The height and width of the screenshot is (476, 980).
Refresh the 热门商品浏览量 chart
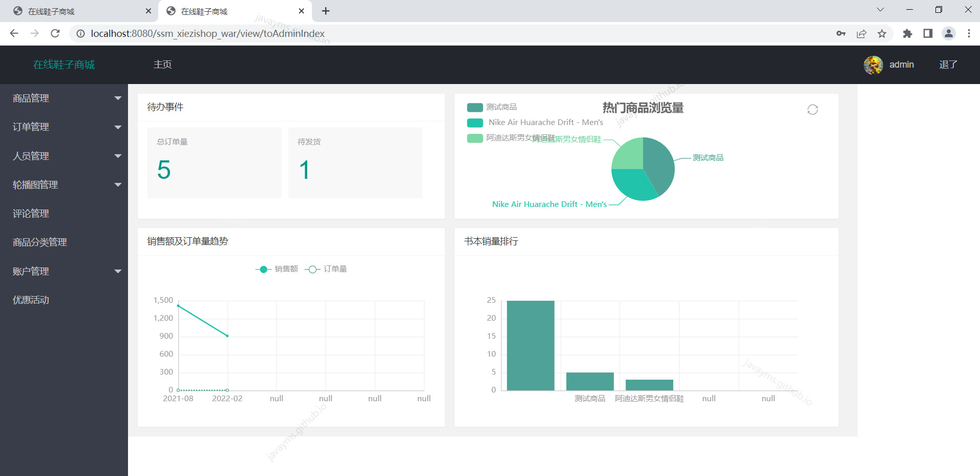coord(813,109)
